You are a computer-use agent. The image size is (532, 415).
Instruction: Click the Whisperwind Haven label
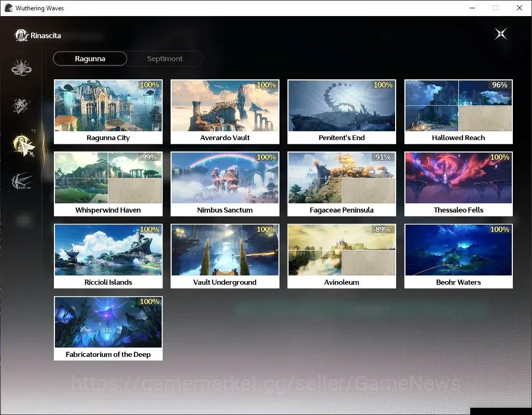108,210
